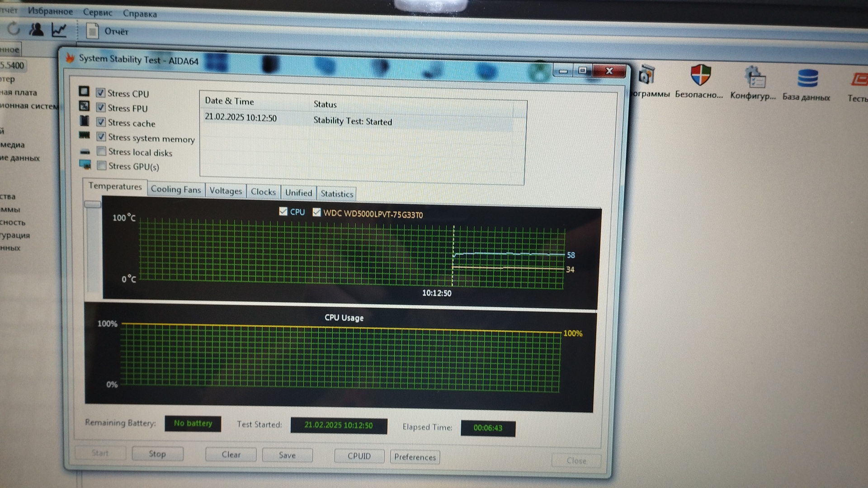Image resolution: width=868 pixels, height=488 pixels.
Task: Enable Stress GPU(s) checkbox
Action: point(102,165)
